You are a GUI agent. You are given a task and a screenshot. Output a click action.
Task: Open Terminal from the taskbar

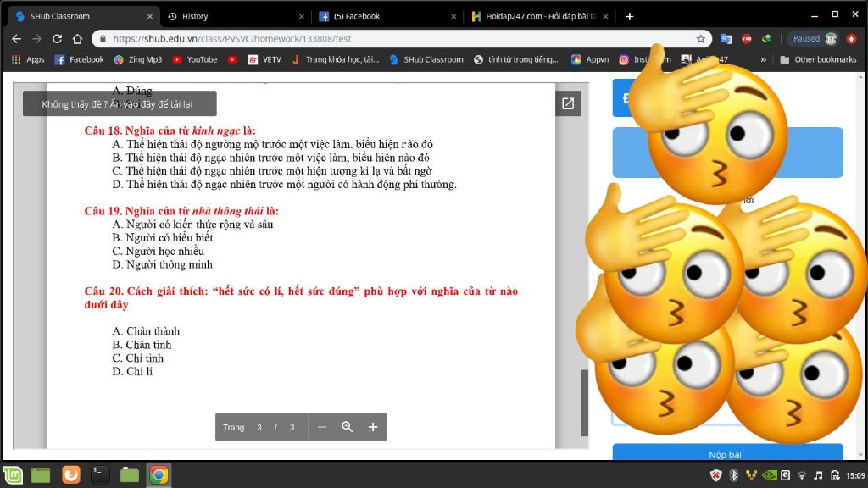[100, 474]
